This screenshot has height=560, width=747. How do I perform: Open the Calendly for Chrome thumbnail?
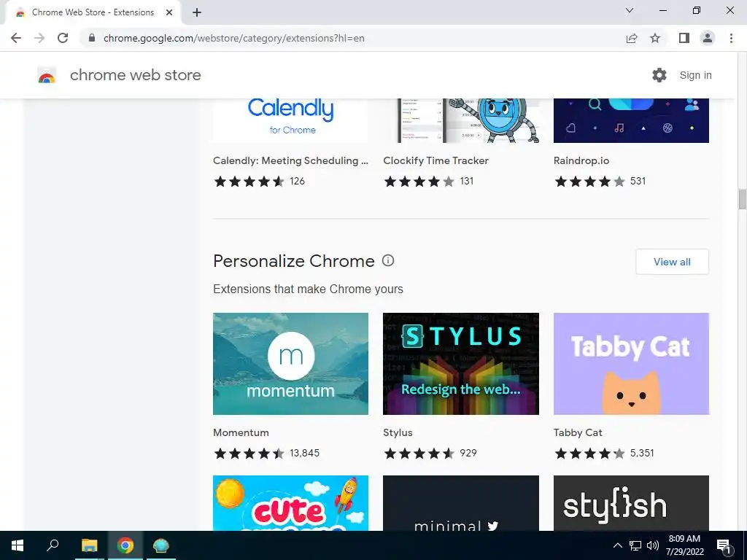(x=290, y=120)
